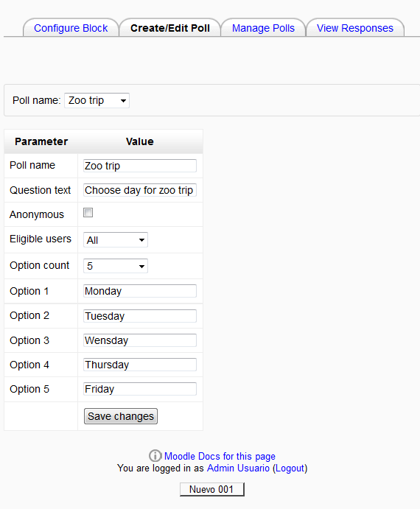Go to the Manage Polls tab

(263, 28)
